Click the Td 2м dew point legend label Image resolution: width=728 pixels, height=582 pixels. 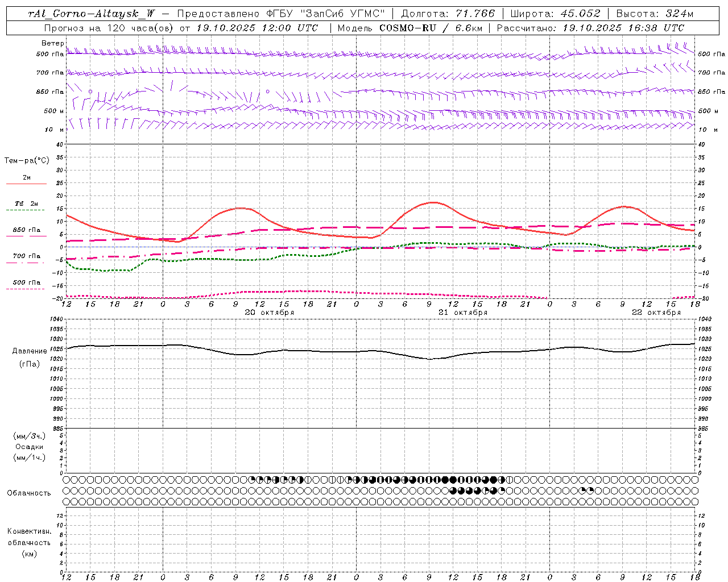tap(27, 203)
